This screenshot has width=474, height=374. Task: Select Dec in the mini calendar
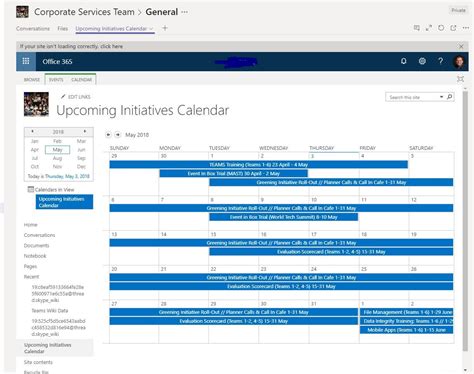tap(81, 166)
